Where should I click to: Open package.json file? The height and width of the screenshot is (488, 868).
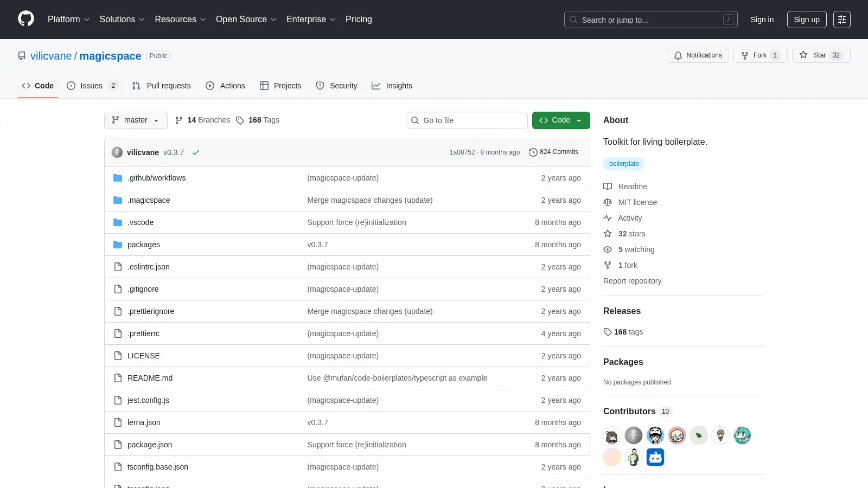(150, 445)
